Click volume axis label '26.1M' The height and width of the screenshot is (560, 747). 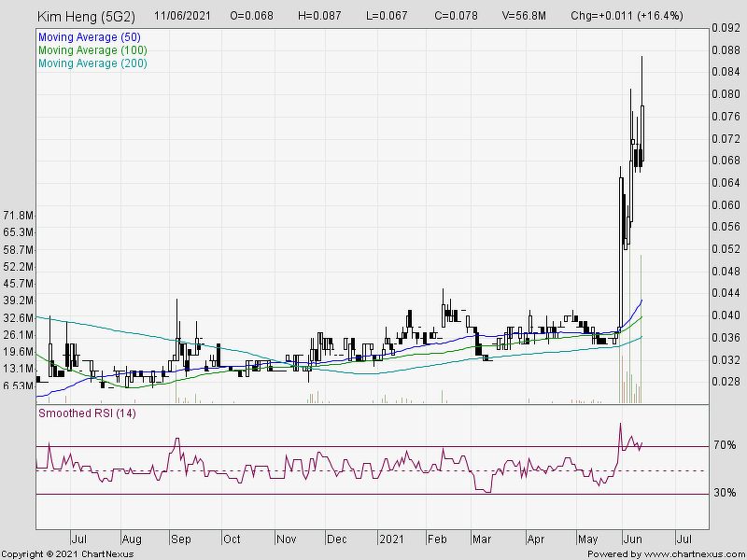18,335
